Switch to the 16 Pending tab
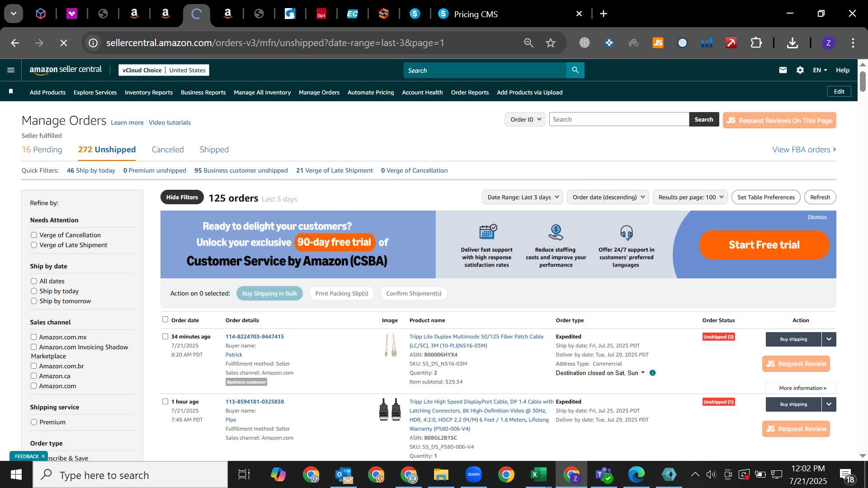The image size is (868, 488). [42, 150]
